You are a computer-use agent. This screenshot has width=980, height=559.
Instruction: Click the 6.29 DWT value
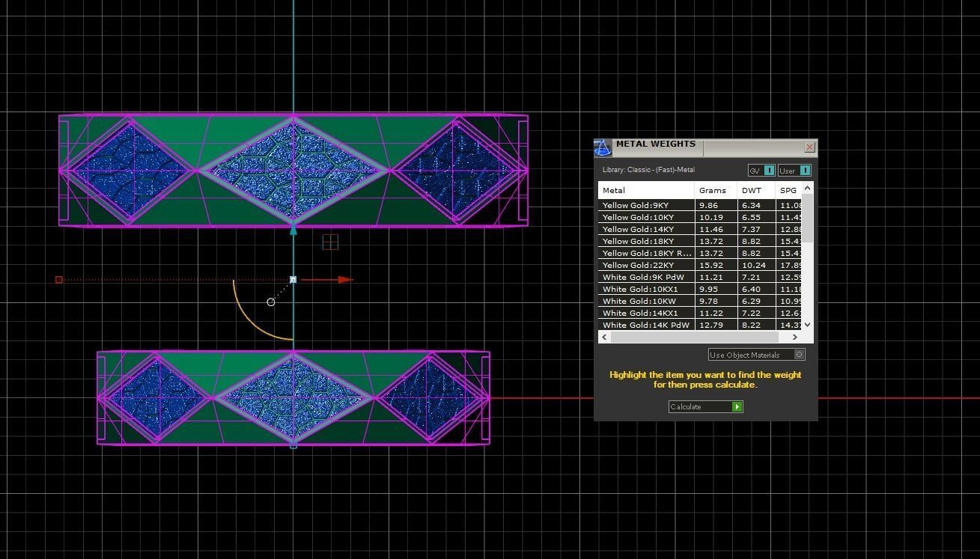751,301
